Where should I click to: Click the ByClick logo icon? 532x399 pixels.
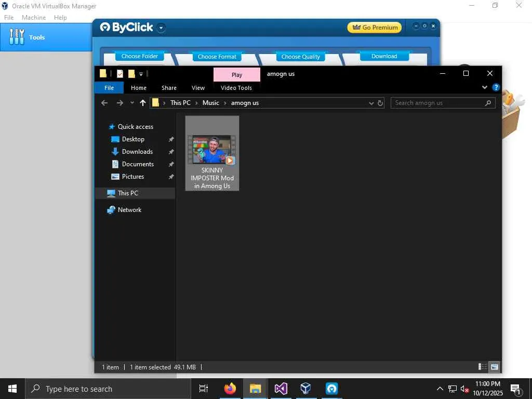pyautogui.click(x=105, y=27)
